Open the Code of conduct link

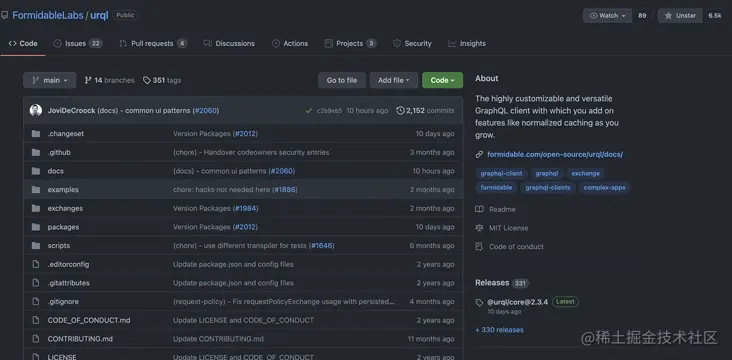pyautogui.click(x=509, y=247)
